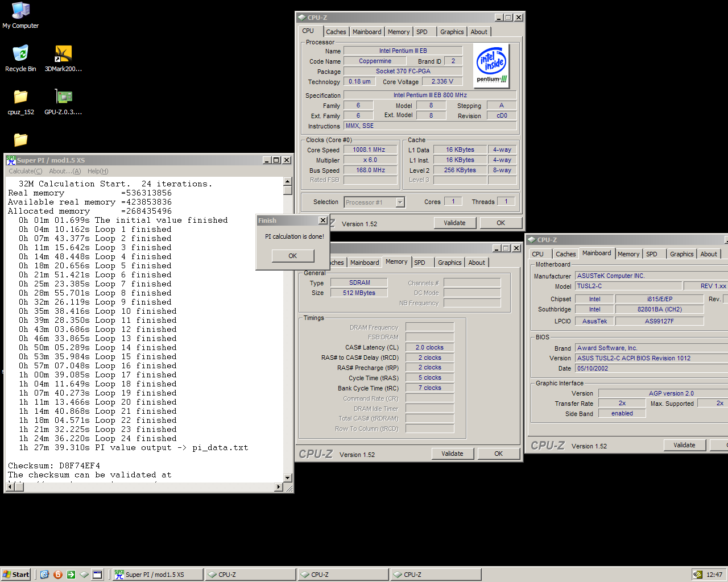This screenshot has height=582, width=728.
Task: Click the Core Speed value 1008.1 MHz
Action: 370,150
